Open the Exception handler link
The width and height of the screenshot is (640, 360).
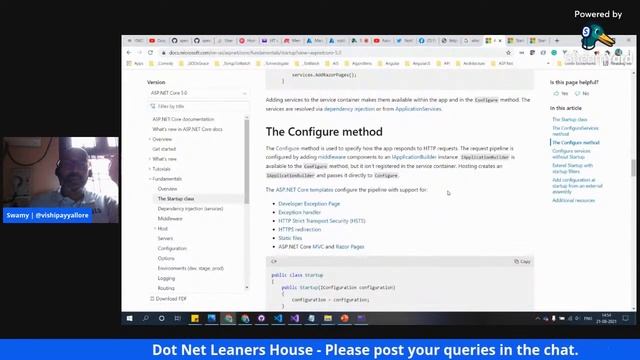(300, 212)
